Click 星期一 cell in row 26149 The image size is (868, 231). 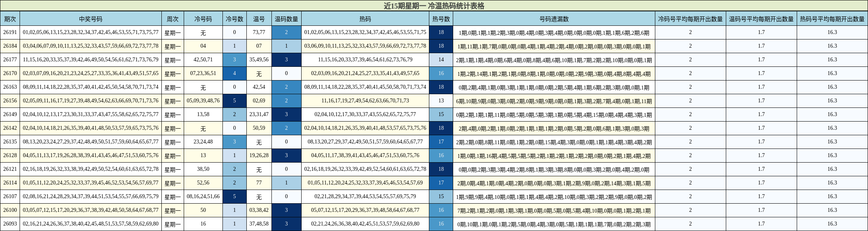[x=173, y=115]
